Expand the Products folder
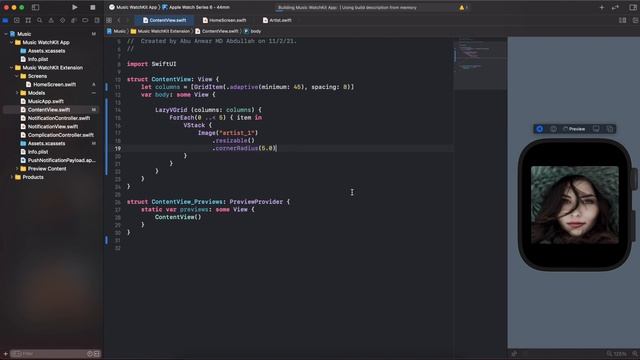 point(11,177)
